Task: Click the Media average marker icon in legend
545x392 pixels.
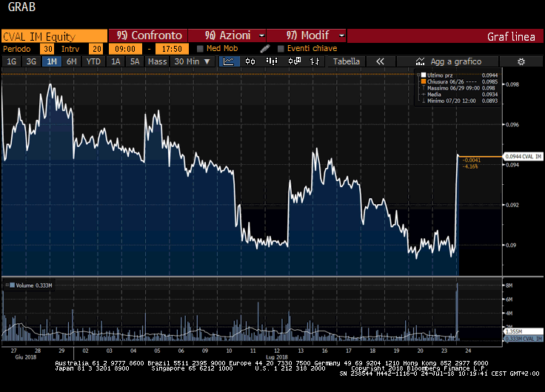Action: point(424,95)
